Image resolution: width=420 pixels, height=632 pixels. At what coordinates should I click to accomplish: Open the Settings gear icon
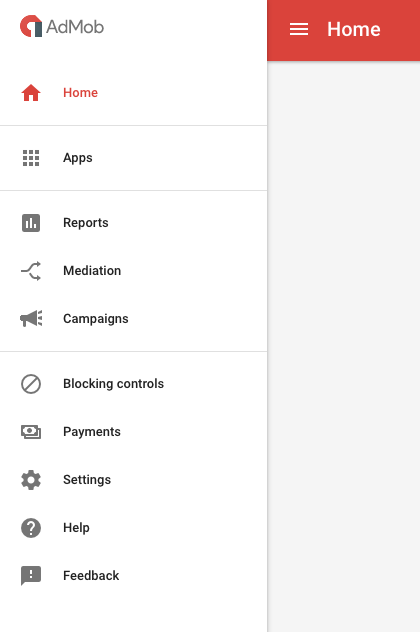(31, 480)
